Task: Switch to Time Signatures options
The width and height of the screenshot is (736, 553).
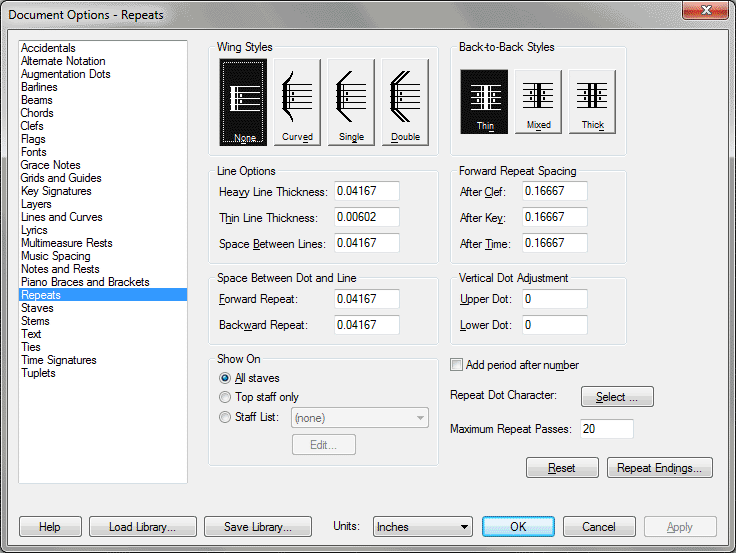Action: 58,360
